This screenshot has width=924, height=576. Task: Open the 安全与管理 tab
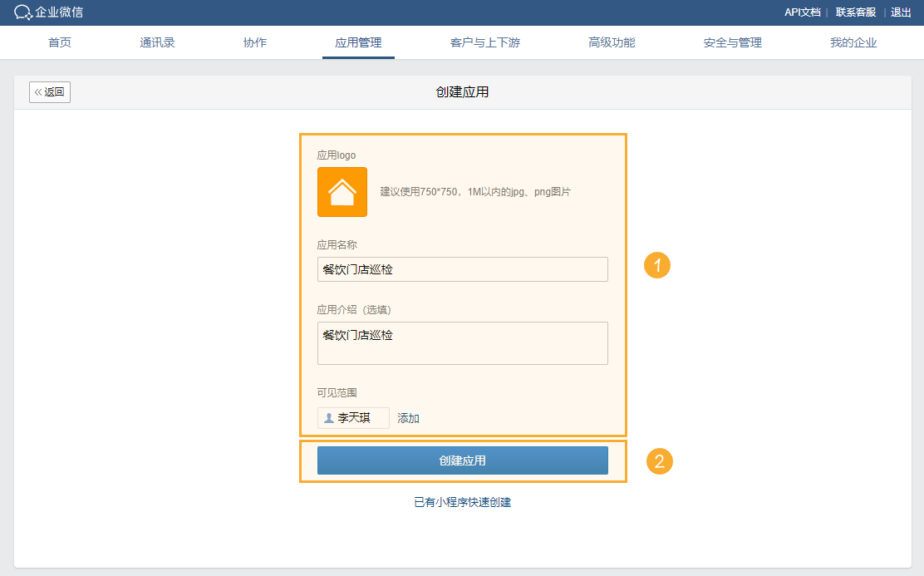732,42
